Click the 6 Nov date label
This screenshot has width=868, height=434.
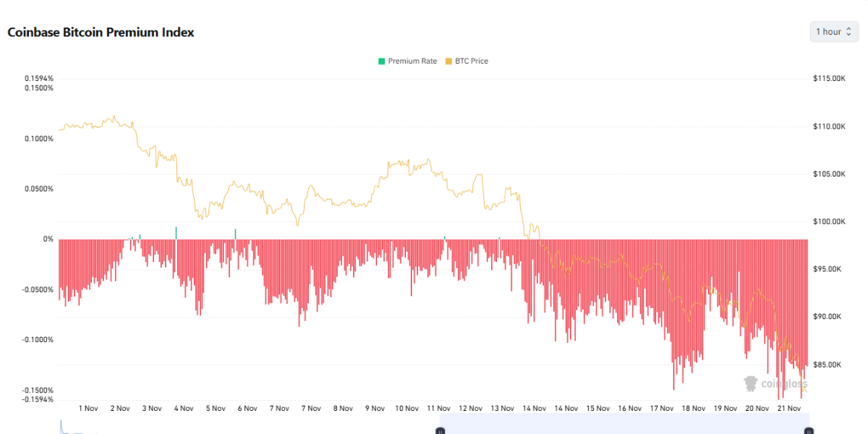pyautogui.click(x=247, y=408)
